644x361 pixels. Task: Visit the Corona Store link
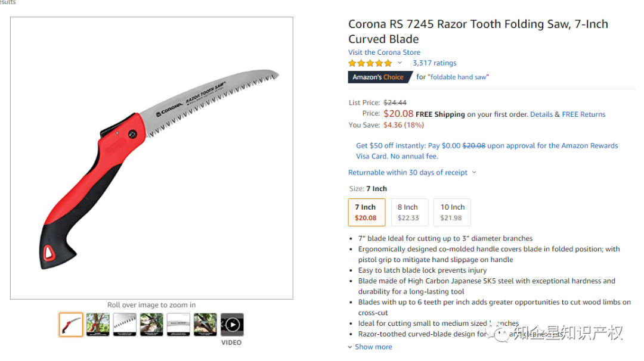pos(384,52)
